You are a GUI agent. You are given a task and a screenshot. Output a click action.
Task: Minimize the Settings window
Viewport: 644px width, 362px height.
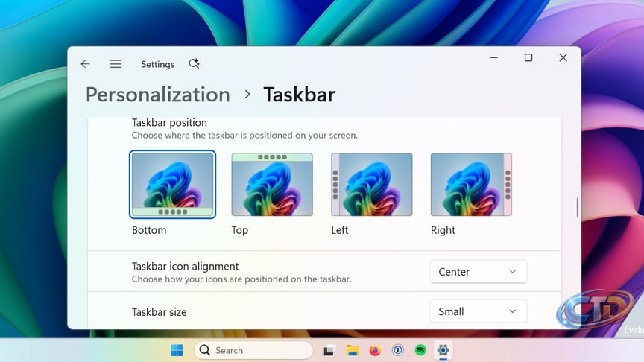(x=493, y=58)
